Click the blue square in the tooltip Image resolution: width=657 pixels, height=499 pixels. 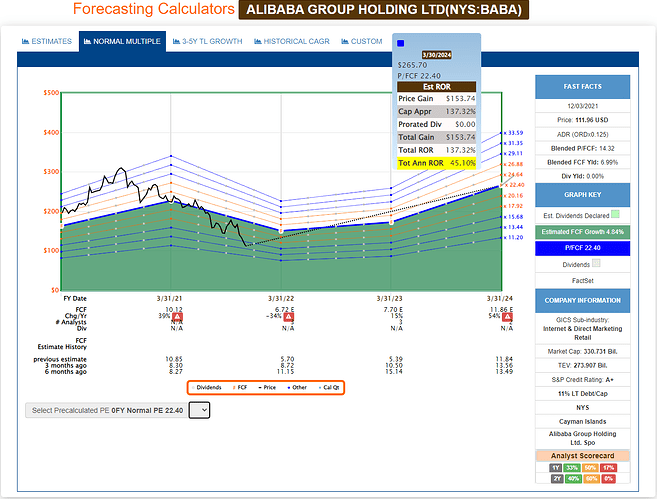[401, 43]
